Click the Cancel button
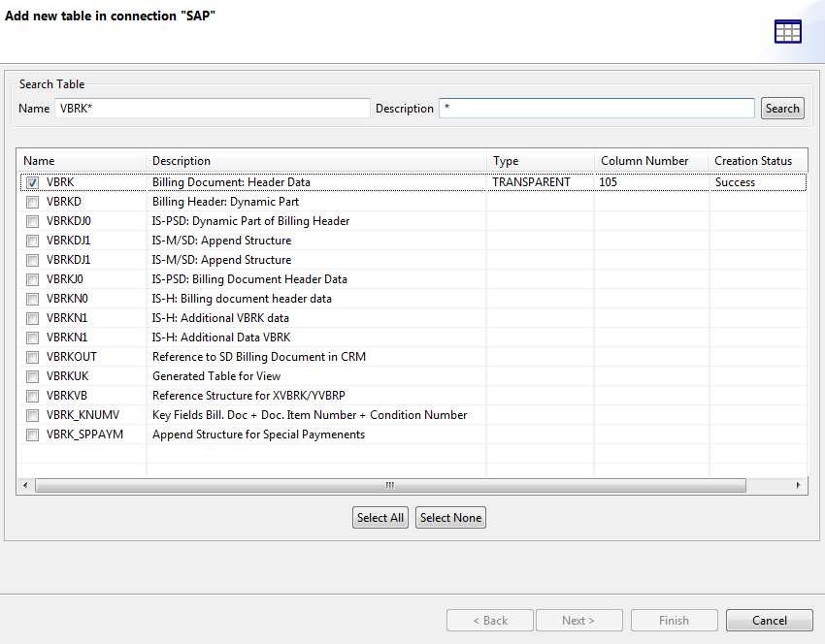Image resolution: width=825 pixels, height=644 pixels. [x=769, y=620]
